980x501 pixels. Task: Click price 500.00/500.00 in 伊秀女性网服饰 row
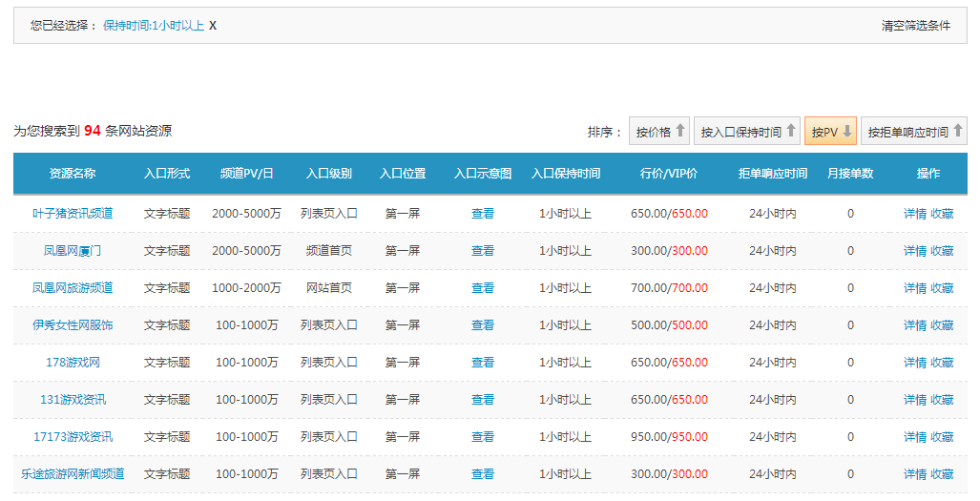[669, 324]
